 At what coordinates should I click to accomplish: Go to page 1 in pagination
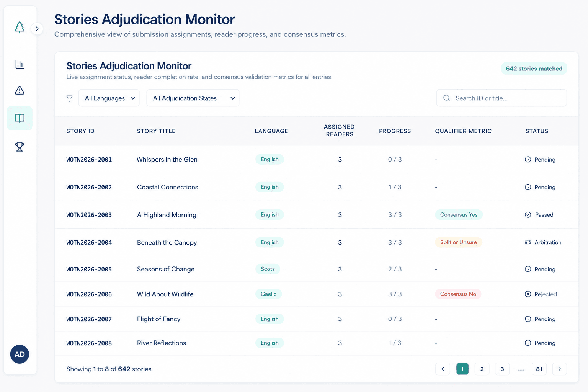462,369
